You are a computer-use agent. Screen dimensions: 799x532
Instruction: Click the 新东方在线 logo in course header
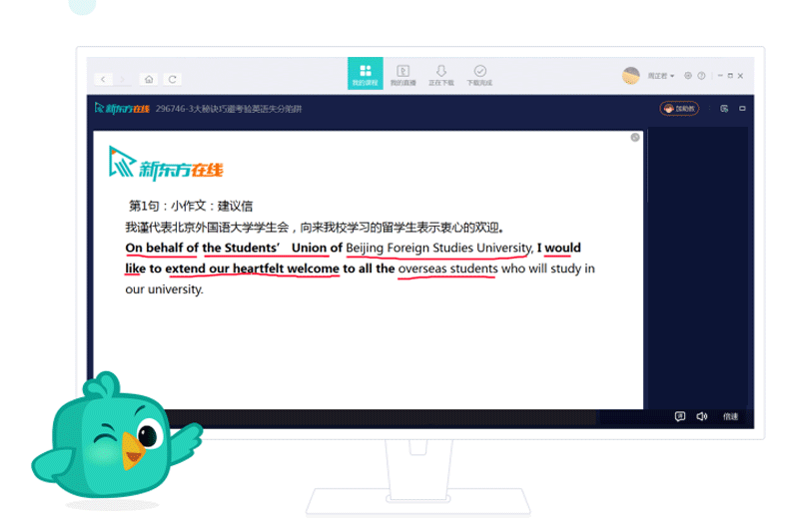[x=122, y=108]
